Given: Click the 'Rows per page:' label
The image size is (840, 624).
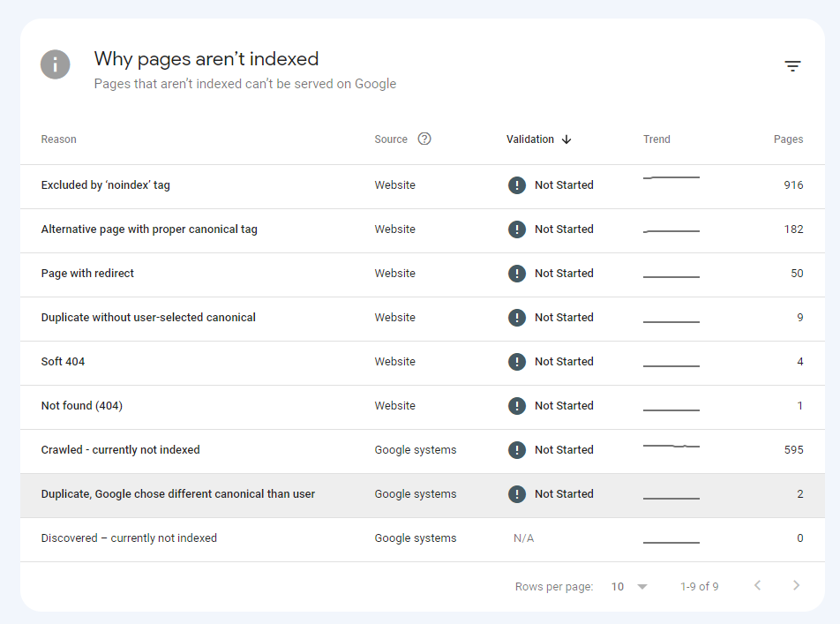Looking at the screenshot, I should coord(554,586).
